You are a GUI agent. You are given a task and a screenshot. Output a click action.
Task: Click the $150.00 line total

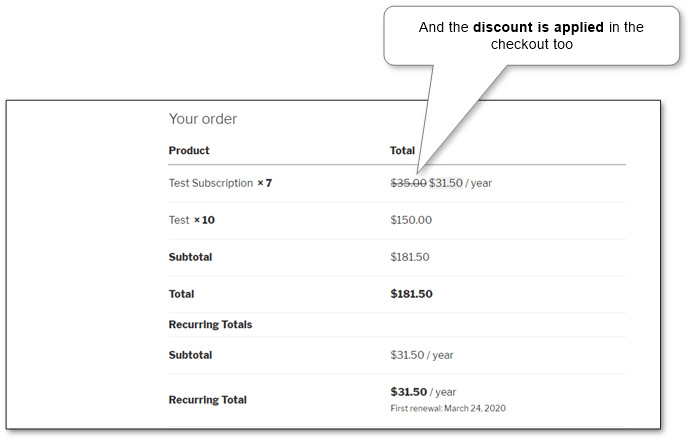pos(411,220)
